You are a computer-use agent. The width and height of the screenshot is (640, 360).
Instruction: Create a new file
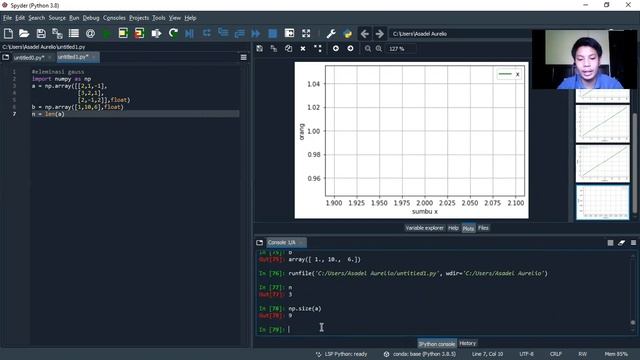click(8, 33)
